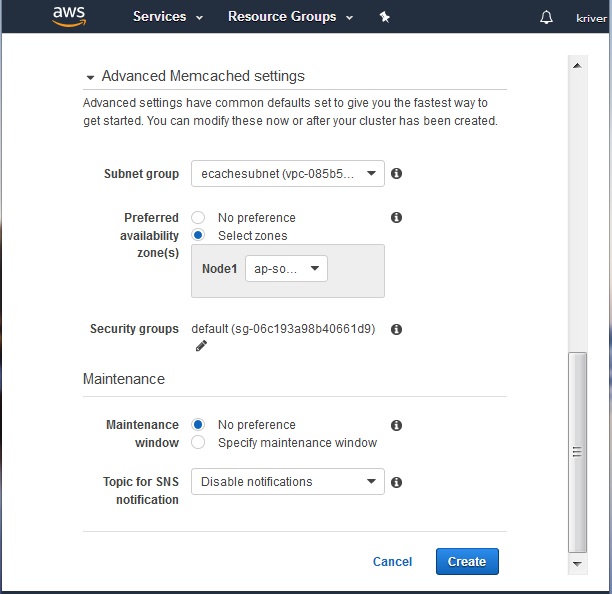Click the Create button
Viewport: 612px width, 594px height.
pos(467,562)
